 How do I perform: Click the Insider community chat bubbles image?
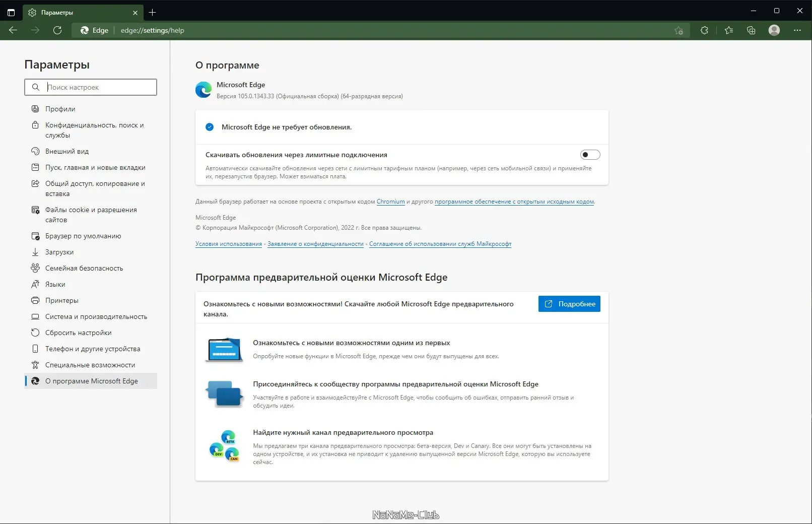[x=224, y=394]
